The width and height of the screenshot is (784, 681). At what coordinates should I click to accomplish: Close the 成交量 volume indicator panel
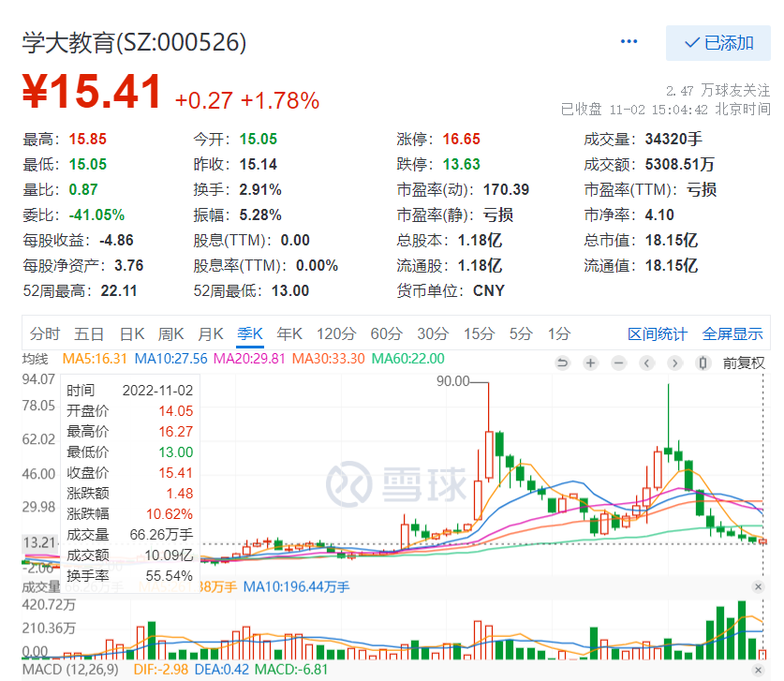click(x=758, y=586)
